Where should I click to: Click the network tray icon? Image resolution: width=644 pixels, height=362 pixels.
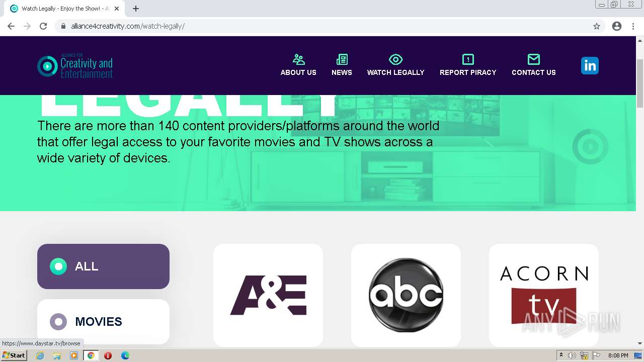point(584,355)
